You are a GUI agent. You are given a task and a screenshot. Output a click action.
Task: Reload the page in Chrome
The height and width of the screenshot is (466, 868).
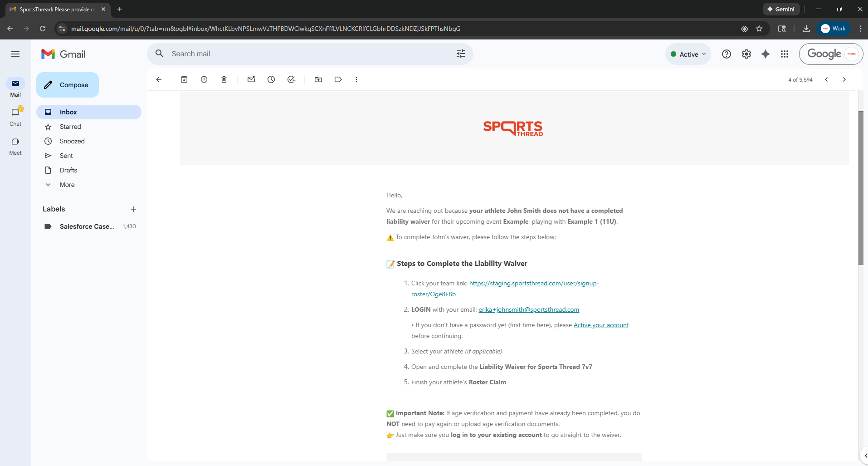click(x=43, y=29)
